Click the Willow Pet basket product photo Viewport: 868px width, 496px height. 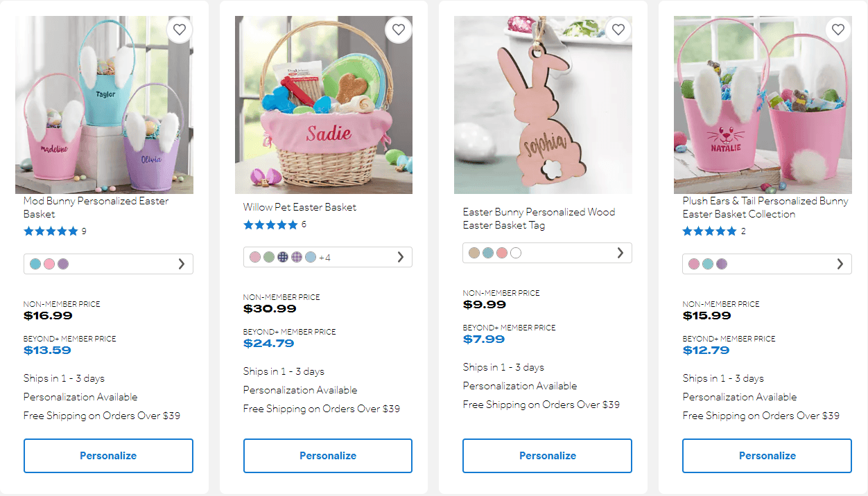point(323,105)
